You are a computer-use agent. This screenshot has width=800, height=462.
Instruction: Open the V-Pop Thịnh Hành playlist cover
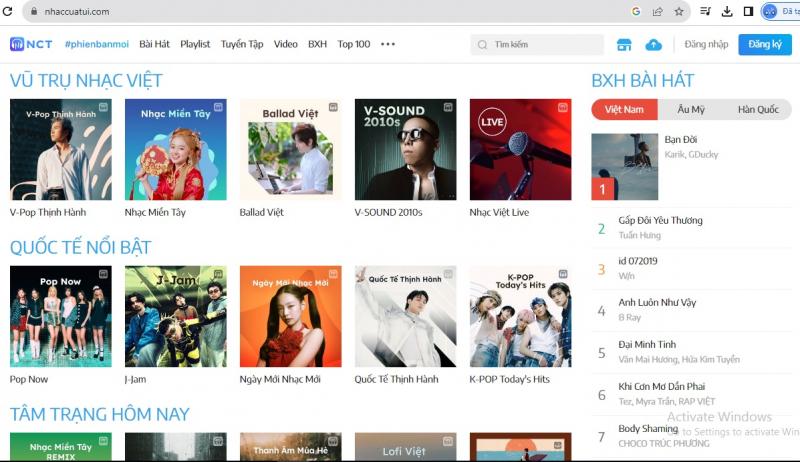tap(61, 149)
